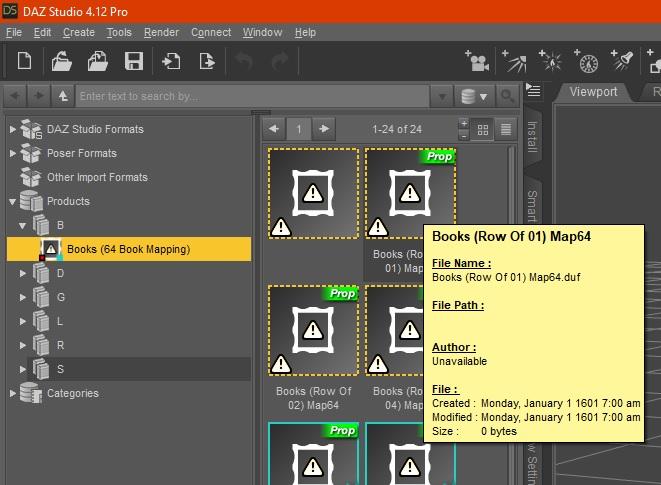Go to next results page
661x485 pixels.
(x=324, y=129)
